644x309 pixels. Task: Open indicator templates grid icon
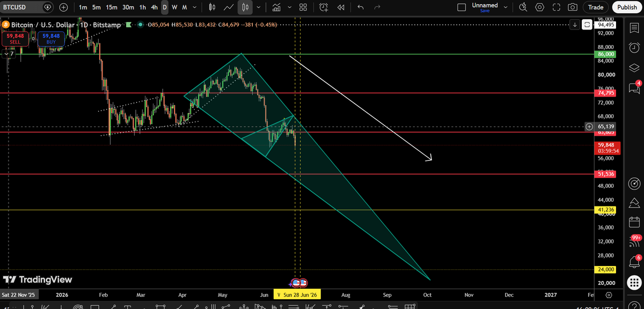(x=303, y=8)
